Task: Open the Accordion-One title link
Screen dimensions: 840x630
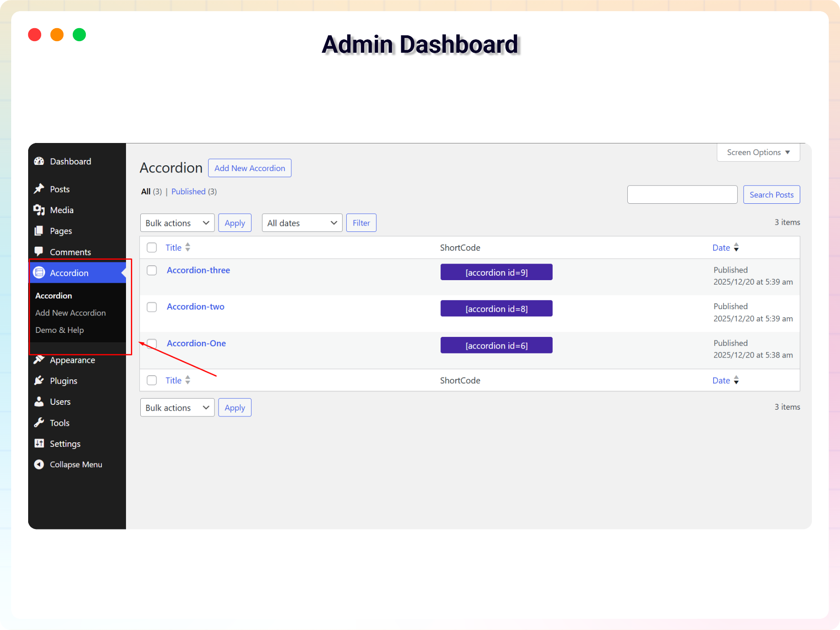Action: tap(196, 343)
